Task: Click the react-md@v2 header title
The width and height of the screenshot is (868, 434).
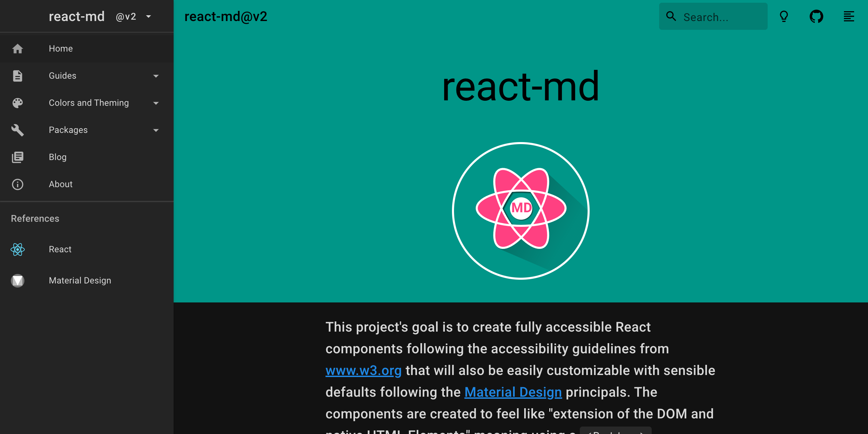Action: 226,17
